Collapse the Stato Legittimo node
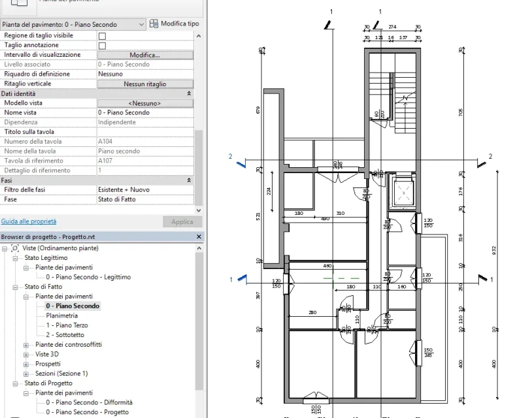This screenshot has width=532, height=418. coord(15,258)
